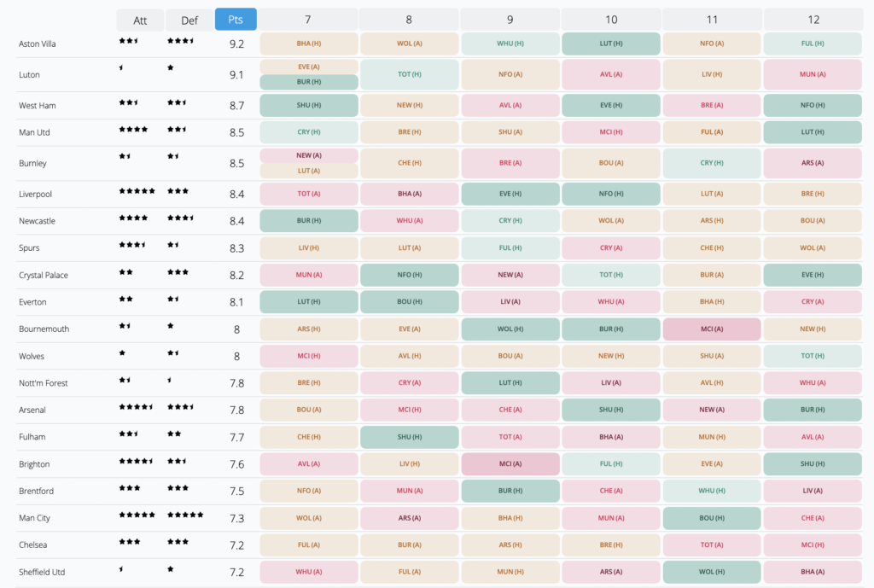
Task: Click gameweek 8 column header
Action: pos(409,20)
